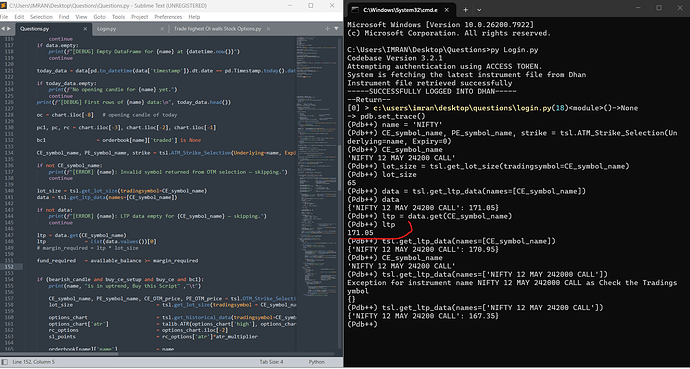Click the Sublime Text app icon in title bar
The image size is (690, 369).
[x=4, y=6]
